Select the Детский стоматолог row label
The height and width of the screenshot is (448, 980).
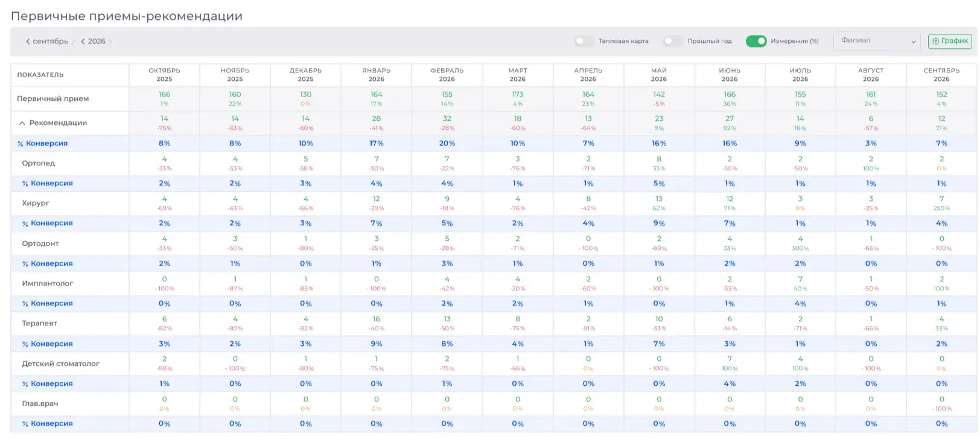(60, 364)
